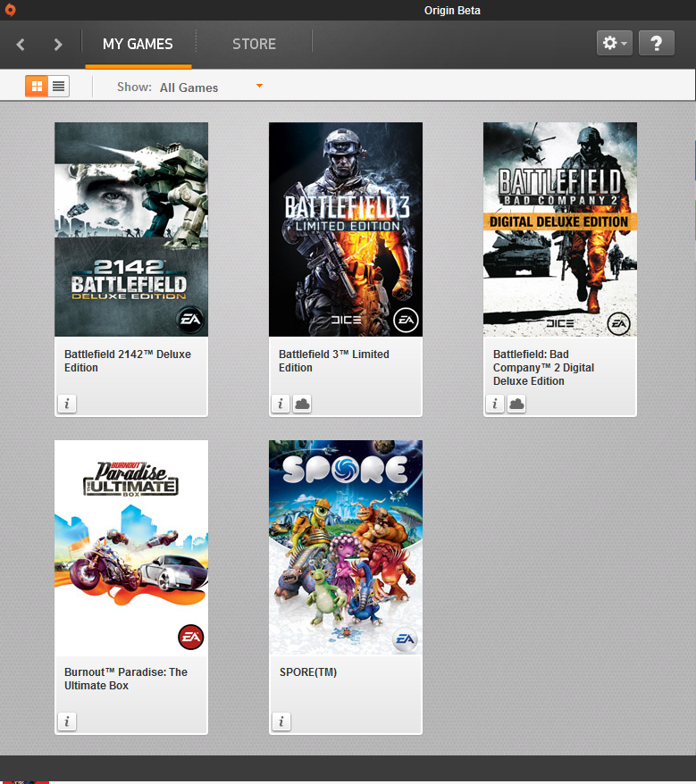Open cloud storage for Bad Company 2
The width and height of the screenshot is (696, 784).
click(x=516, y=404)
